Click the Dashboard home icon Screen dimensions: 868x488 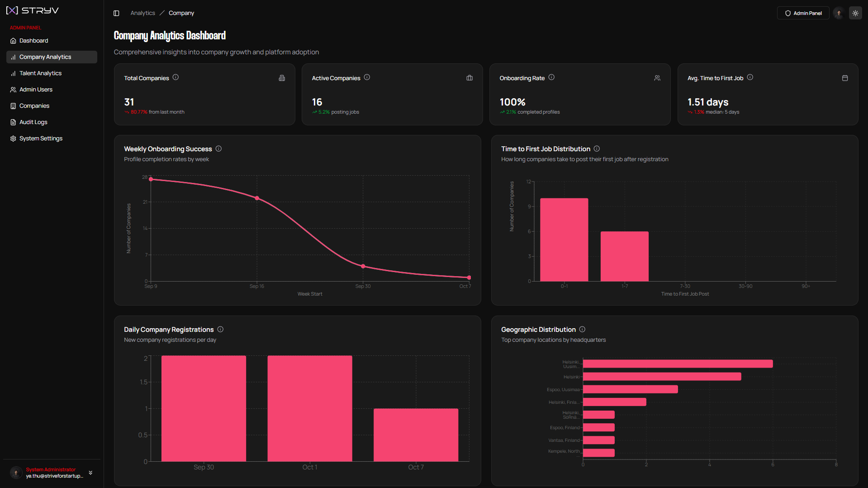(x=13, y=41)
